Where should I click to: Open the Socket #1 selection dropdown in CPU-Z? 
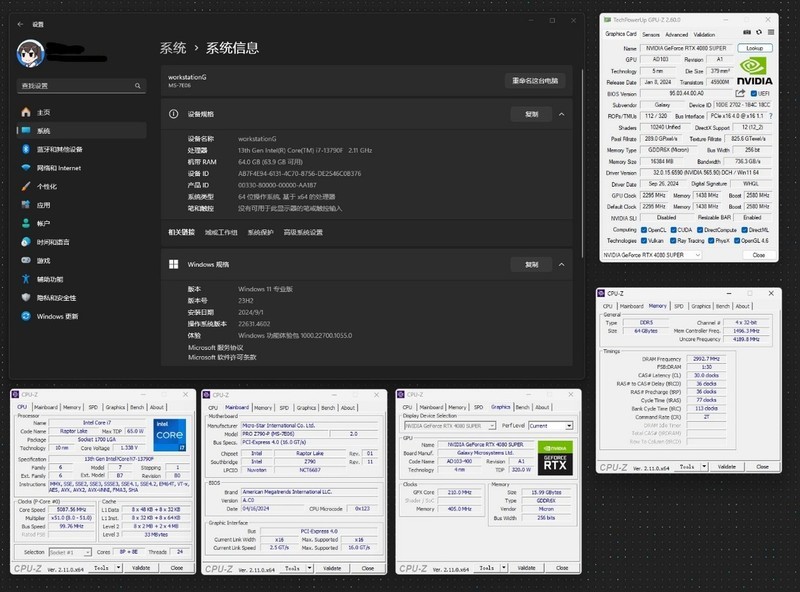tap(88, 552)
